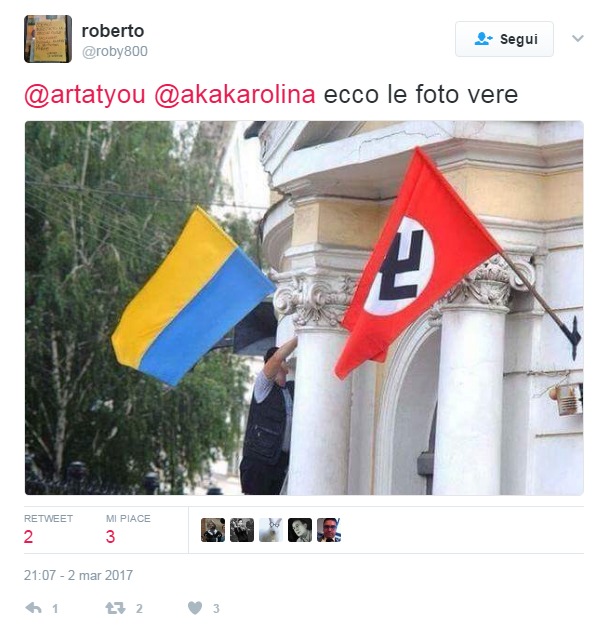Like the tweet with the heart icon
This screenshot has width=606, height=632.
tap(195, 608)
